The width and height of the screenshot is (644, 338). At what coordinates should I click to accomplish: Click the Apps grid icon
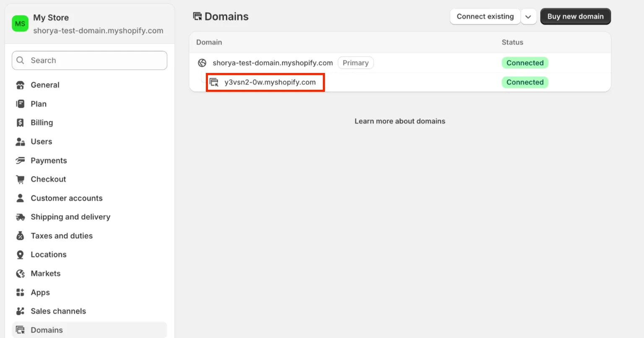[x=20, y=292]
